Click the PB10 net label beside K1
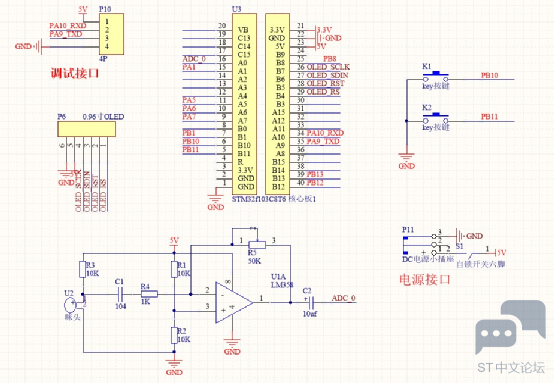The image size is (554, 383). click(489, 75)
